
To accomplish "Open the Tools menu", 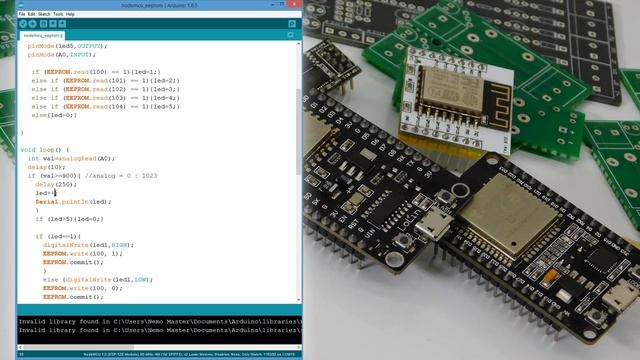I will [58, 14].
